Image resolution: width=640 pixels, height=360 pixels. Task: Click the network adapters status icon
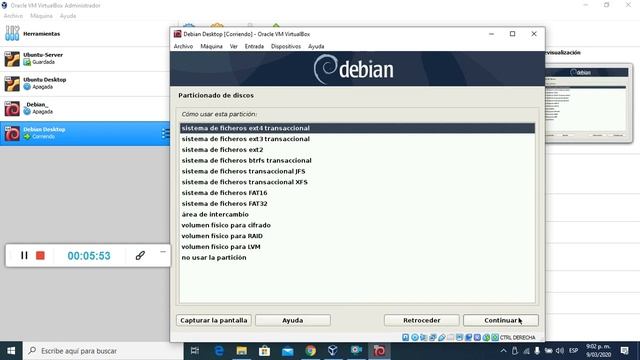coord(433,338)
